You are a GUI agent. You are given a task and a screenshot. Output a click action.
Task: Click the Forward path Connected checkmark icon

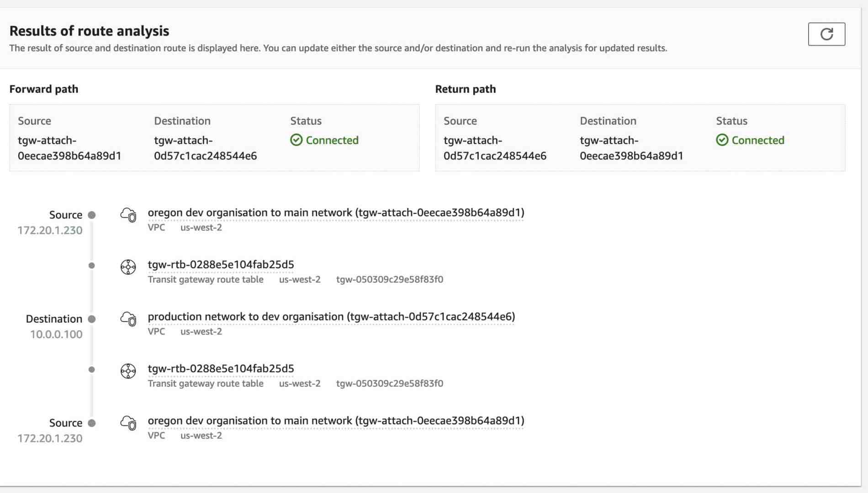pos(296,140)
